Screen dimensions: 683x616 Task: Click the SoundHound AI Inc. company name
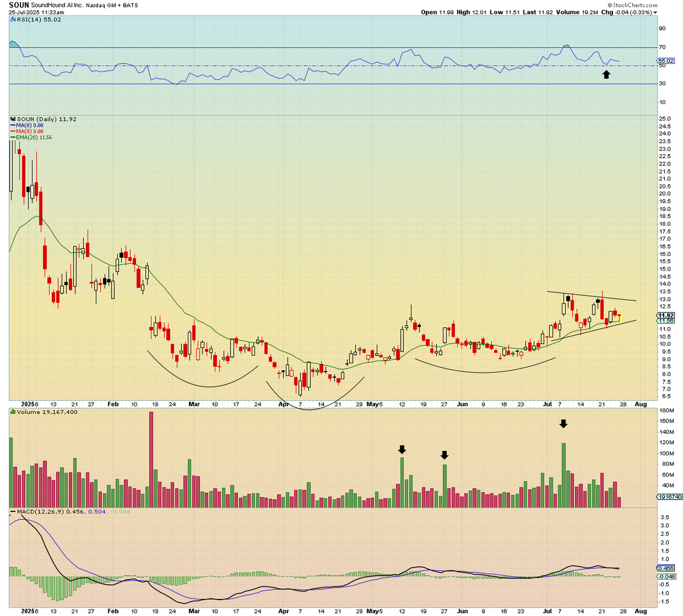click(56, 5)
